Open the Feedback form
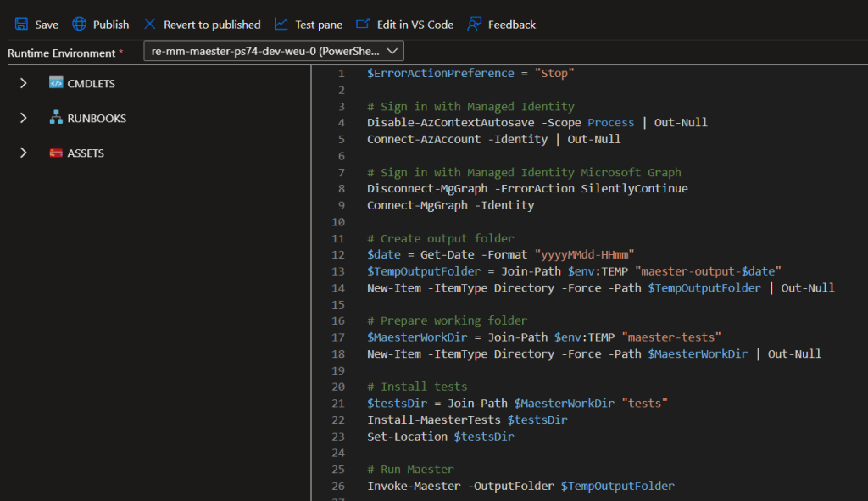Screen dimensions: 868x501 tap(511, 25)
